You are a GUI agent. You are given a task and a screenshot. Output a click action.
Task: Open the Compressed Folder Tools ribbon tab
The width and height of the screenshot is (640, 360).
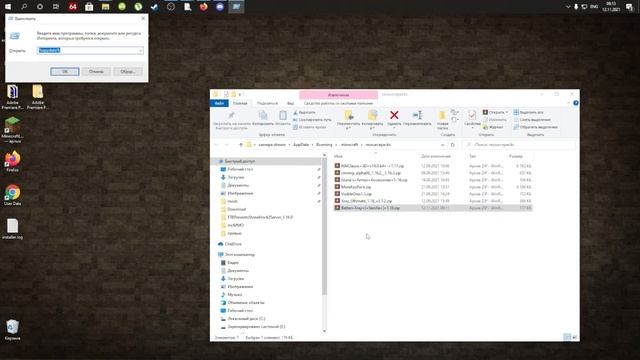point(338,103)
